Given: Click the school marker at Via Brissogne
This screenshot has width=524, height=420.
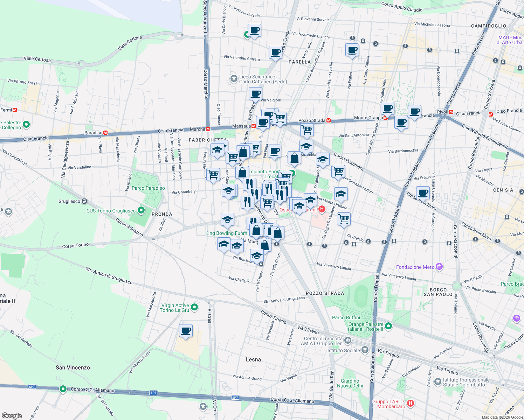Looking at the screenshot, I should tap(257, 256).
